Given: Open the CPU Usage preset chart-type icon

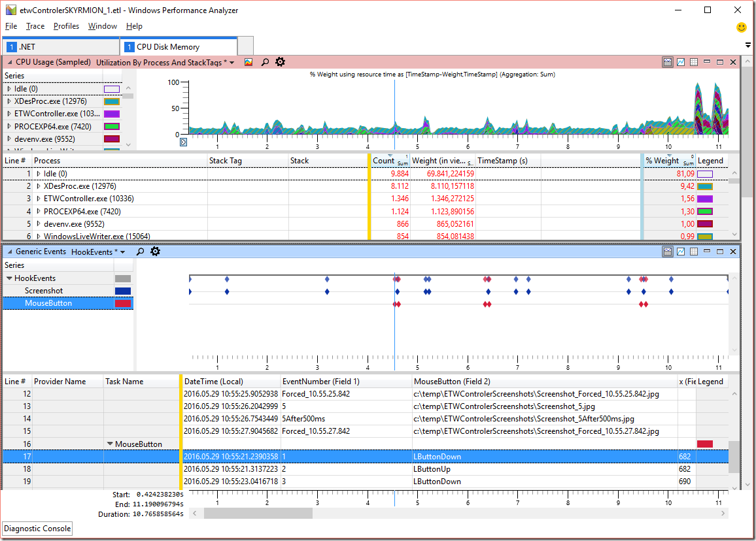Looking at the screenshot, I should tap(249, 62).
